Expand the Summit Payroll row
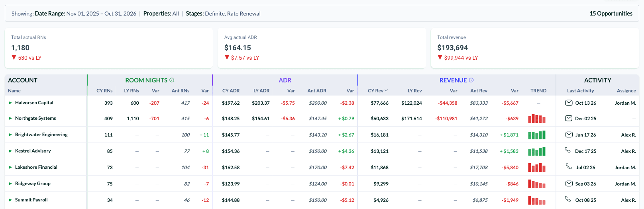 coord(10,200)
